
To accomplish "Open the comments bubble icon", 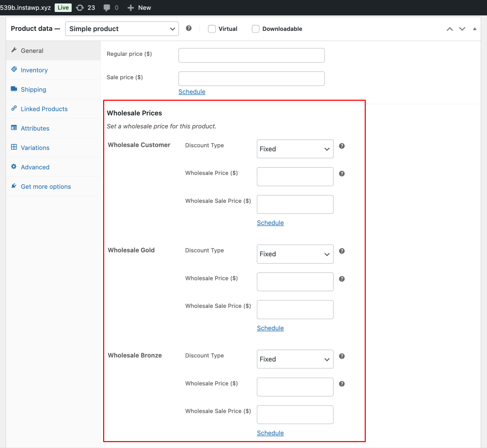I will click(107, 8).
